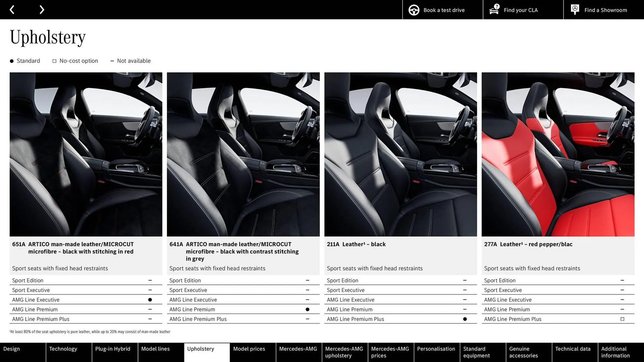Switch to the Technology tab
644x362 pixels.
tap(63, 349)
